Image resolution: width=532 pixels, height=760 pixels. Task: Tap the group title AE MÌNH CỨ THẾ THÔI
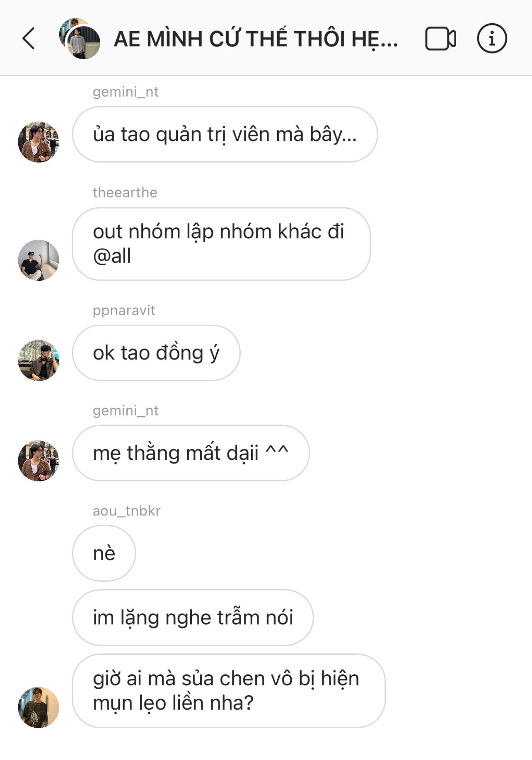(x=256, y=39)
